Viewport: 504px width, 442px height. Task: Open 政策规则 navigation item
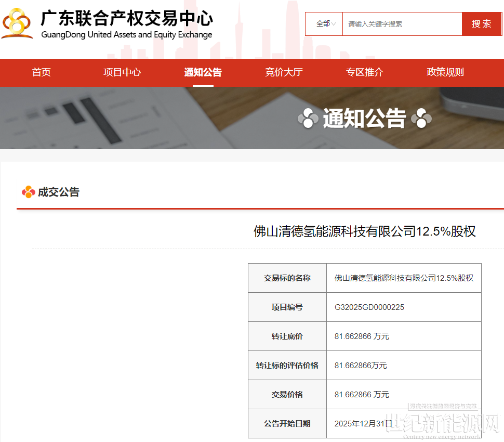coord(445,72)
